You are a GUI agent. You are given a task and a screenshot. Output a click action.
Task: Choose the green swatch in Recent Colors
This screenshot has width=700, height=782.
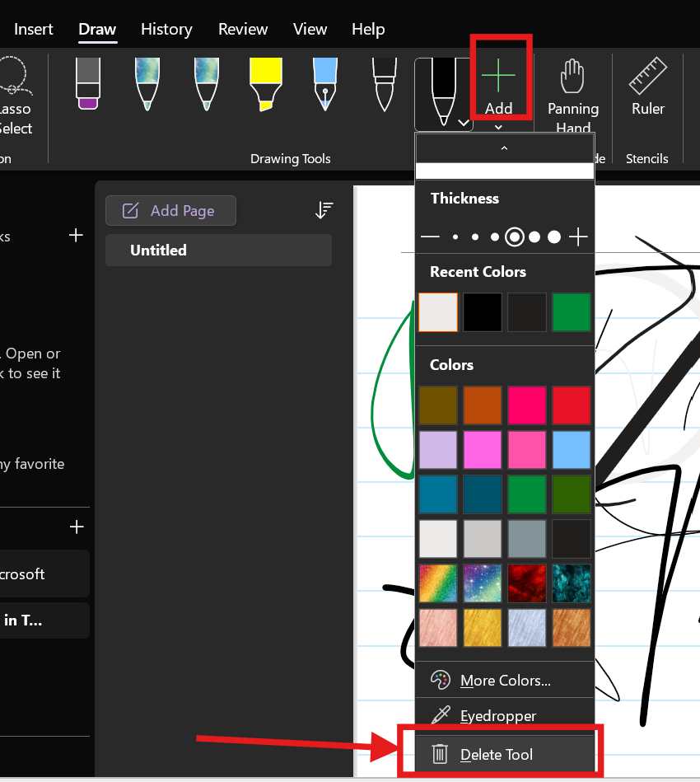[572, 312]
